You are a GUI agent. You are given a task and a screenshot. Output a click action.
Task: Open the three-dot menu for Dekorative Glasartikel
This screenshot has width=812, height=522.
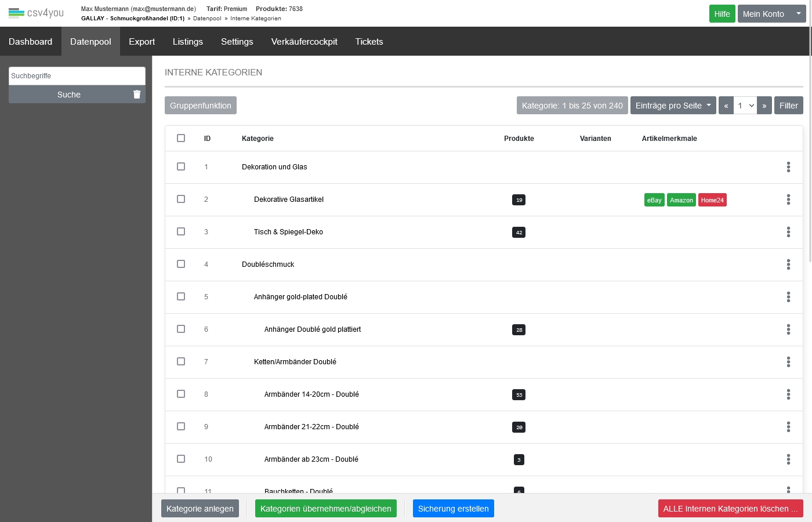(x=788, y=200)
